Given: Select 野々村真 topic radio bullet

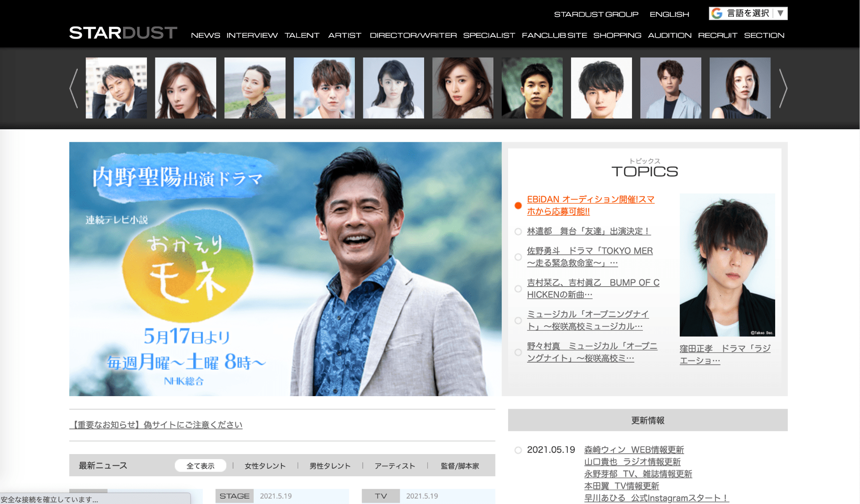Looking at the screenshot, I should [x=518, y=353].
